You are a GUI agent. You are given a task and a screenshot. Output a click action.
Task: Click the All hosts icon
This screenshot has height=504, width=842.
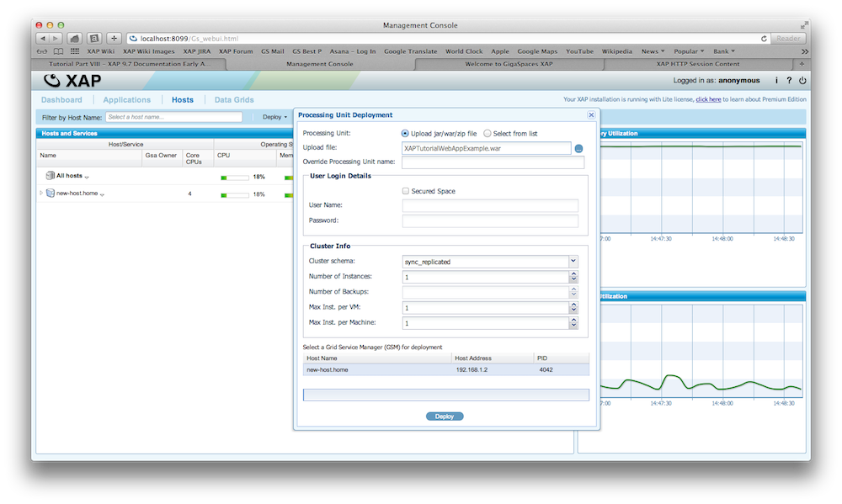[50, 176]
